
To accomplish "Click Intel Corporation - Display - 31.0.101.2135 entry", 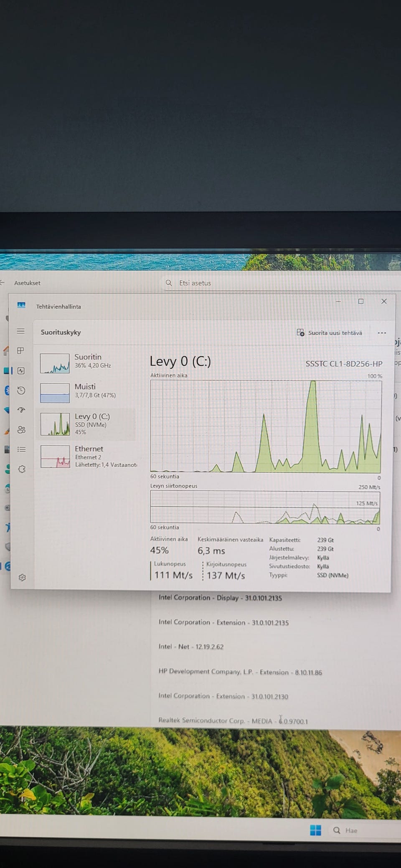I will tap(220, 598).
